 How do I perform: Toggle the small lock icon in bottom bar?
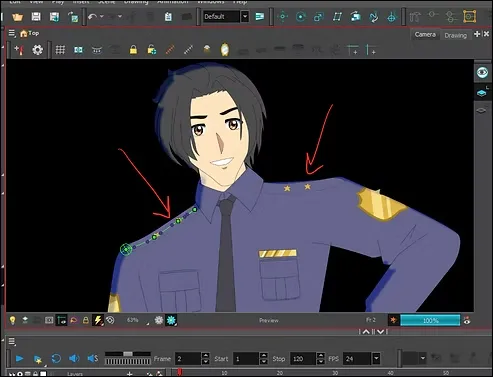[x=86, y=320]
